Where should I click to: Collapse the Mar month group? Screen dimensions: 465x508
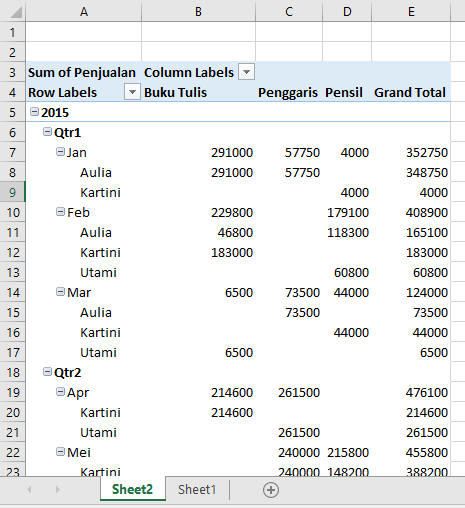click(x=60, y=292)
